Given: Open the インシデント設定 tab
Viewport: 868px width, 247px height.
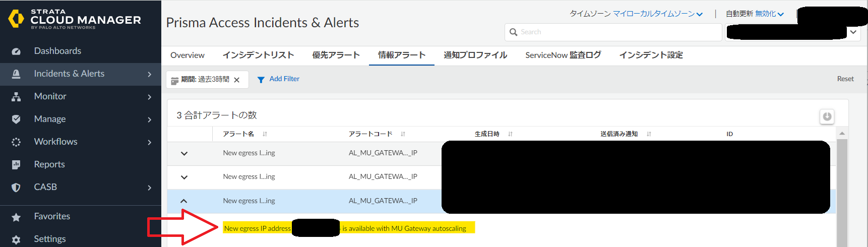Looking at the screenshot, I should pos(651,55).
